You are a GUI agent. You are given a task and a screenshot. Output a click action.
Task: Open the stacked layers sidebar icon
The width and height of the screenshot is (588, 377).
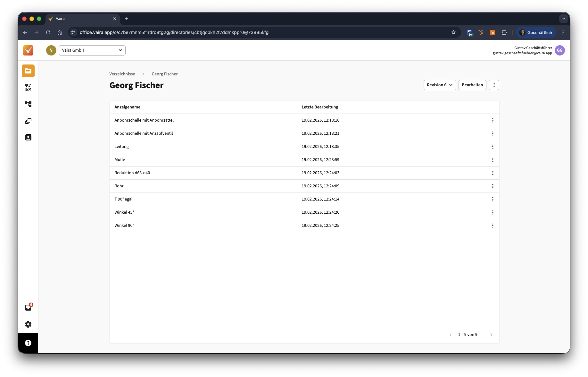pyautogui.click(x=28, y=121)
